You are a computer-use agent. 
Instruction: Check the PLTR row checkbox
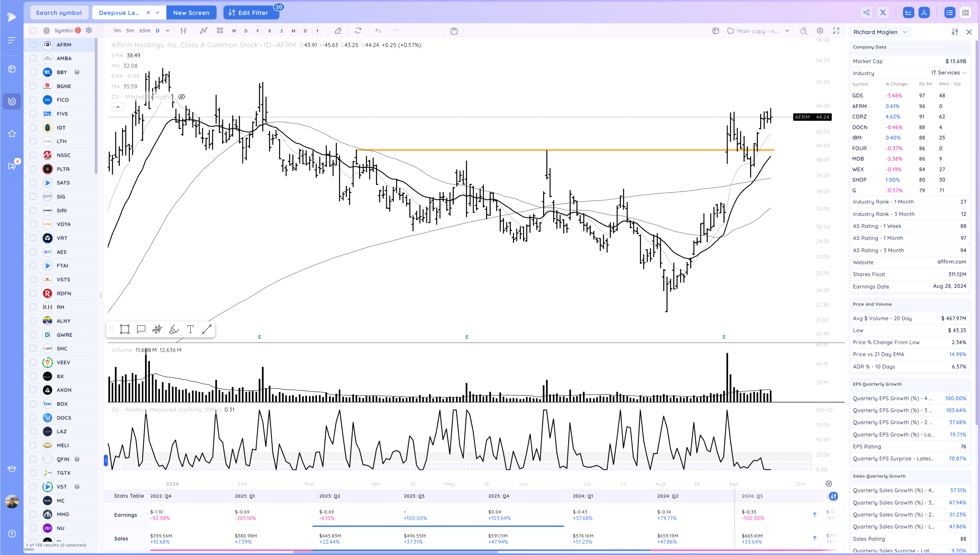[33, 169]
